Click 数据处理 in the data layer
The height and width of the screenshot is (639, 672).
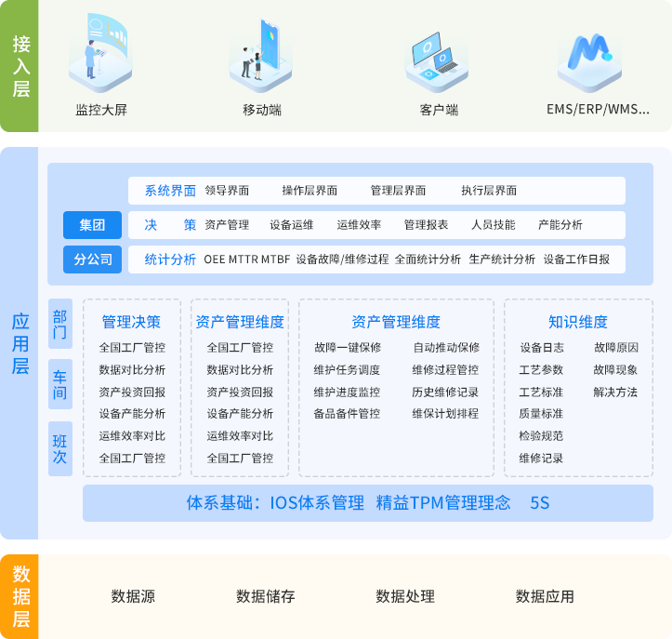405,596
